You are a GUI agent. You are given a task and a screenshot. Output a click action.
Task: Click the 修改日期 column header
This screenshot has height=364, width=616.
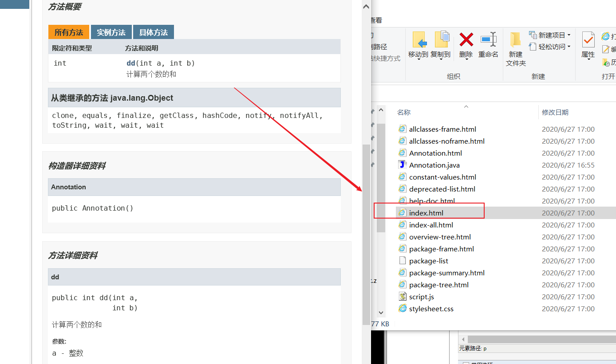(x=555, y=113)
